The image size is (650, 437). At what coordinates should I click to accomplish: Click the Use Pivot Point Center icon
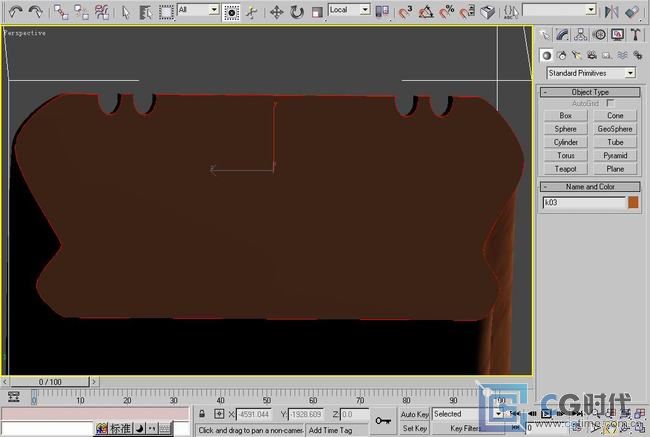(x=382, y=12)
